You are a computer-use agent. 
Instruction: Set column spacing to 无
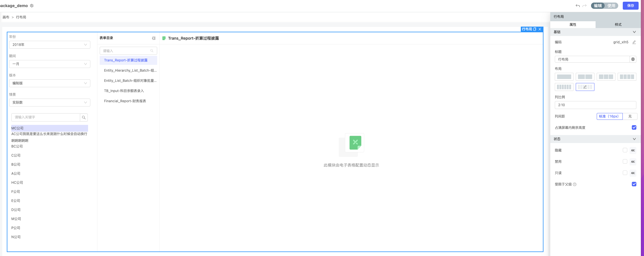point(630,116)
